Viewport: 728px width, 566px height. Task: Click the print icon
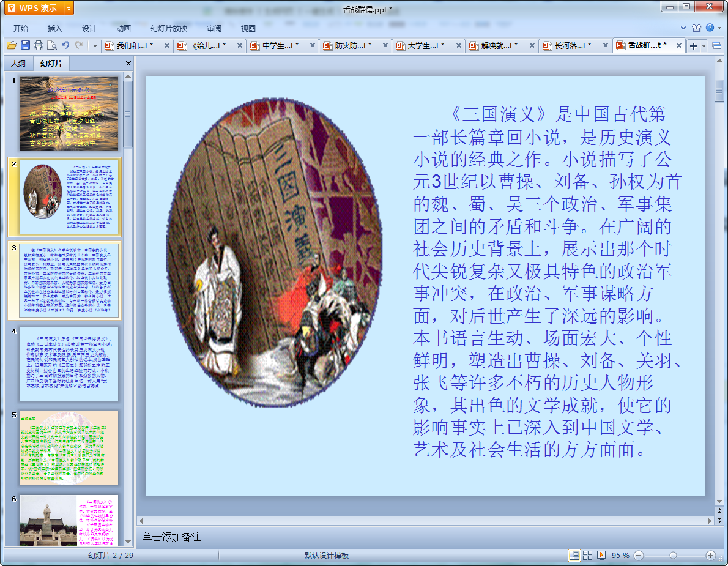click(x=39, y=45)
